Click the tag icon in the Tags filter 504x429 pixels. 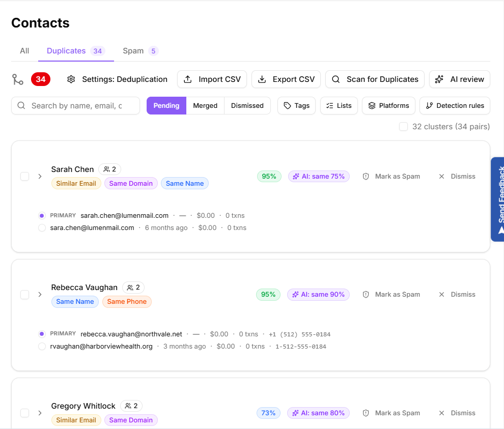pyautogui.click(x=287, y=106)
